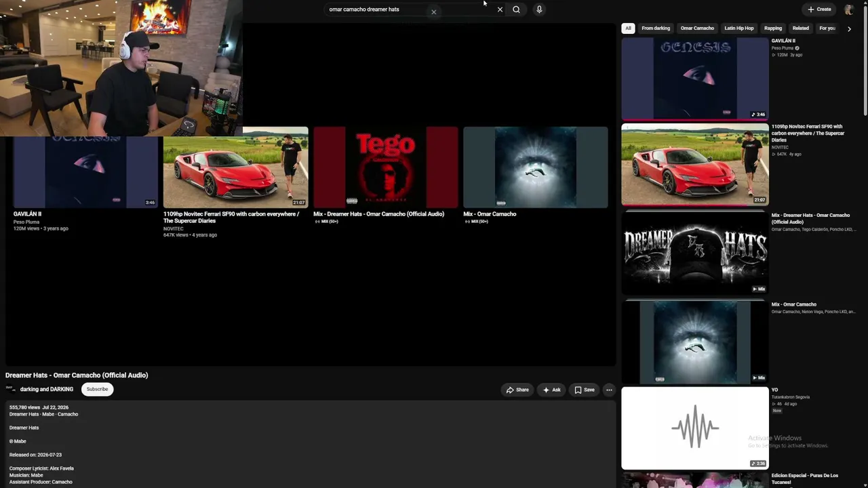The width and height of the screenshot is (868, 488).
Task: Open the end-screen Mix - Omar Camacho card
Action: (536, 167)
